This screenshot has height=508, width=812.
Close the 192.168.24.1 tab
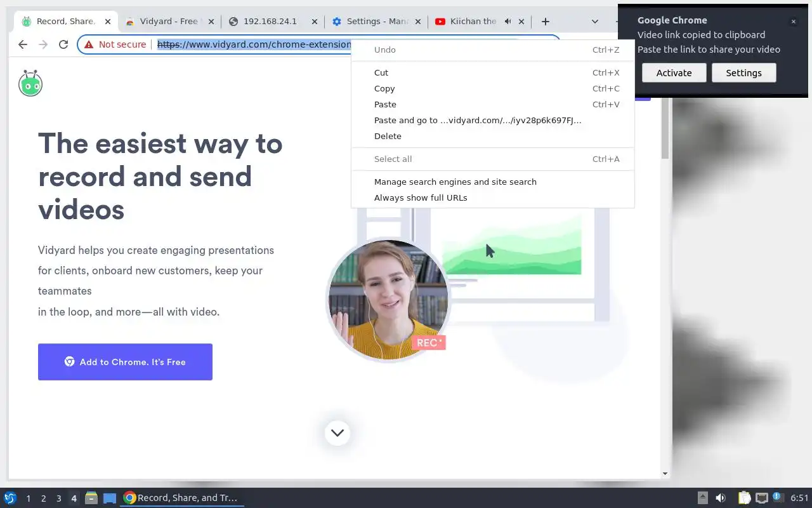tap(313, 21)
